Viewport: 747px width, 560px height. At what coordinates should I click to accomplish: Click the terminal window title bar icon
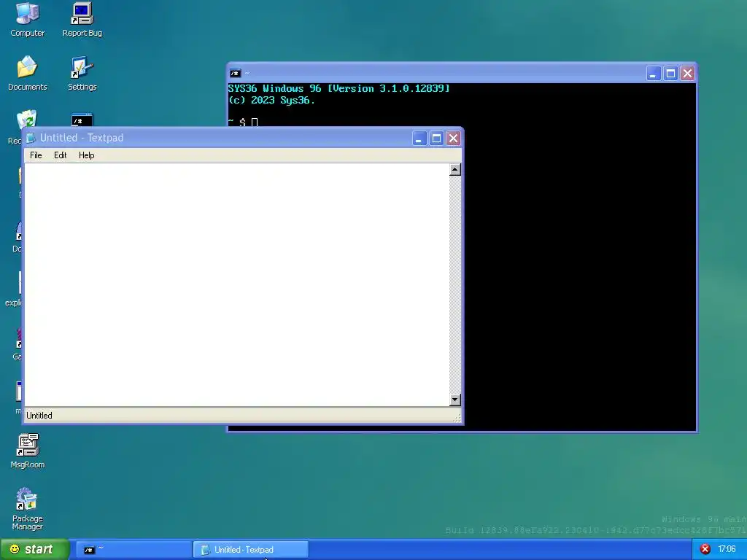click(235, 74)
